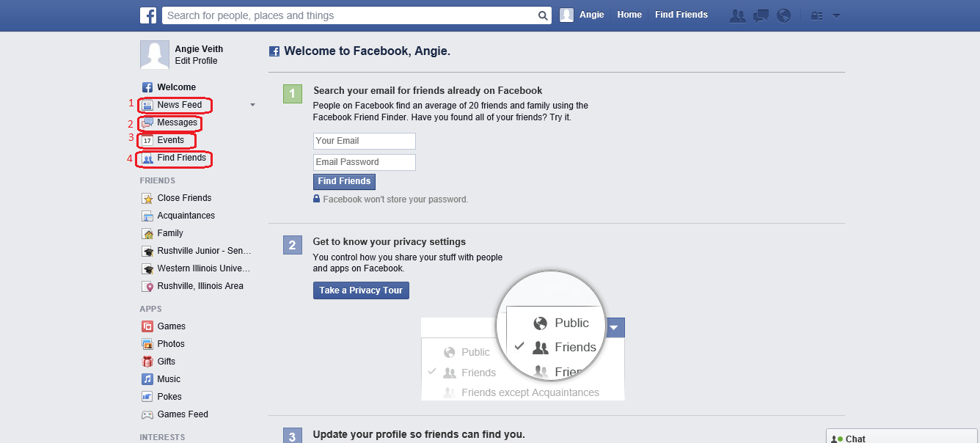980x443 pixels.
Task: Open the Chat bar
Action: 903,436
